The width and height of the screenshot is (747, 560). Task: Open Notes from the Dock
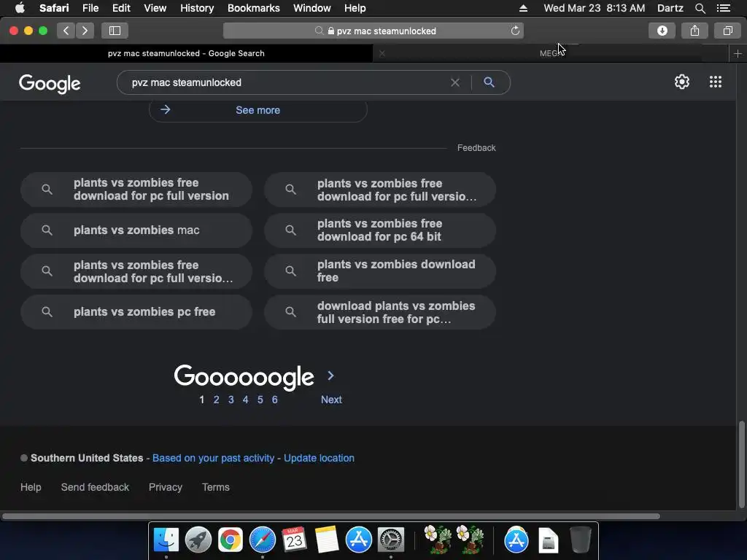coord(326,540)
